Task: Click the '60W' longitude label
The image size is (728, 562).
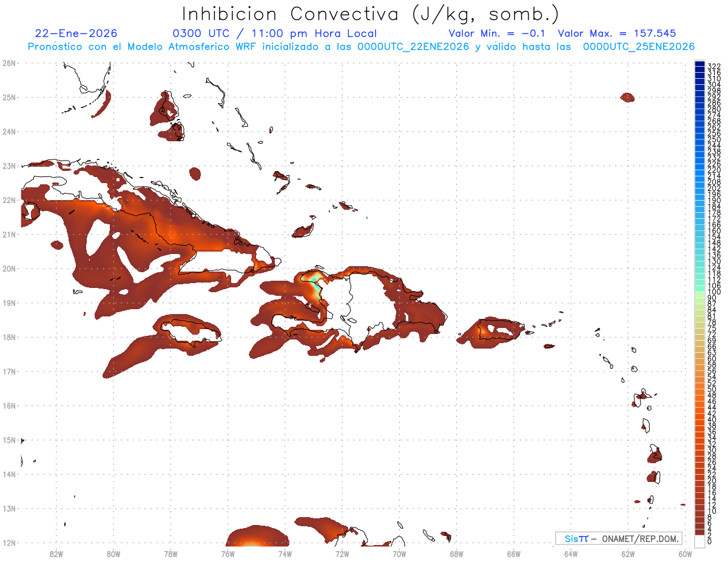Action: pos(686,554)
